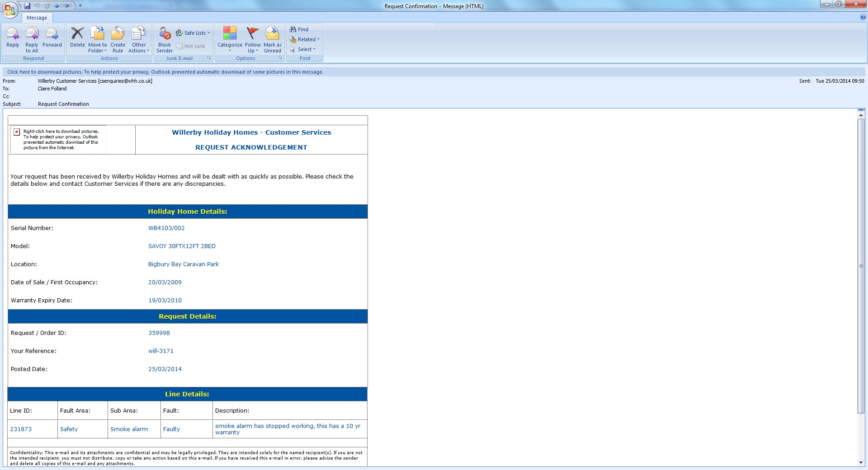The width and height of the screenshot is (868, 470).
Task: Click the scroll down arrow of message body
Action: [861, 462]
